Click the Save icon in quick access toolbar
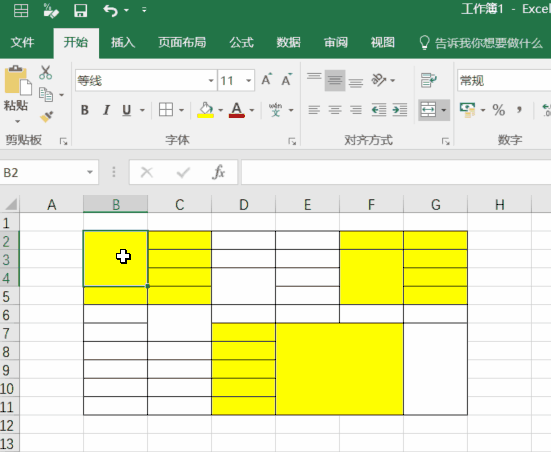This screenshot has width=551, height=452. 81,10
